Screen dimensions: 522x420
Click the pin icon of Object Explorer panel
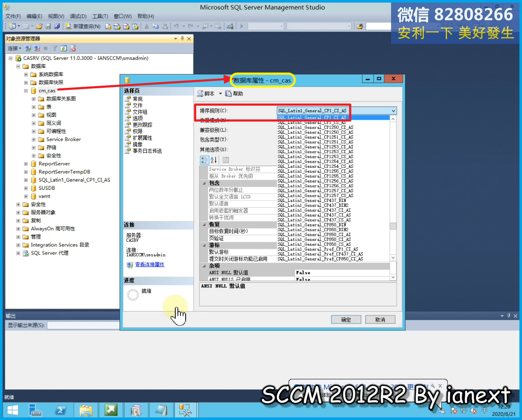(x=182, y=39)
